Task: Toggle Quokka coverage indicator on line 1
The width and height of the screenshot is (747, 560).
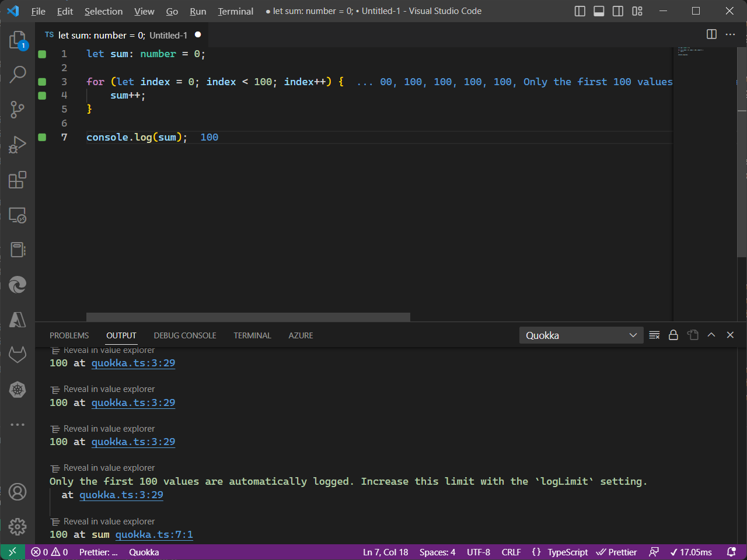Action: (x=42, y=54)
